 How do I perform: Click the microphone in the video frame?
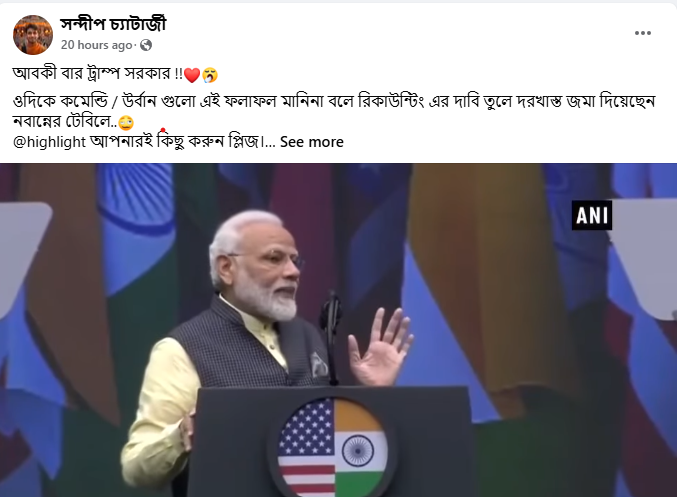click(331, 337)
